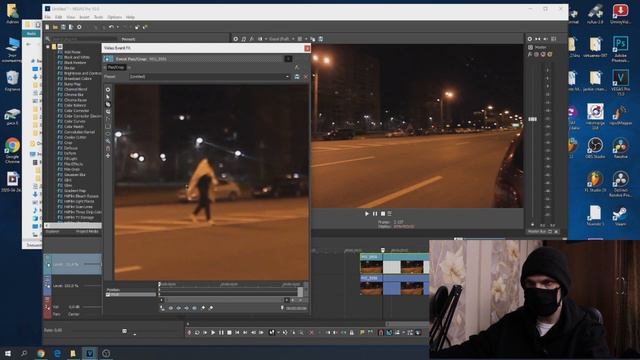Open the Tools menu

coord(98,17)
